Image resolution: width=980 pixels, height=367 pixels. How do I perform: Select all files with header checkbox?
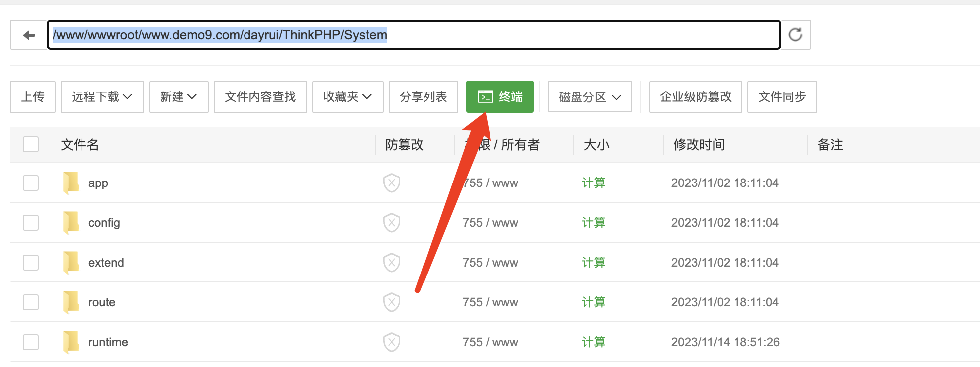[x=31, y=144]
